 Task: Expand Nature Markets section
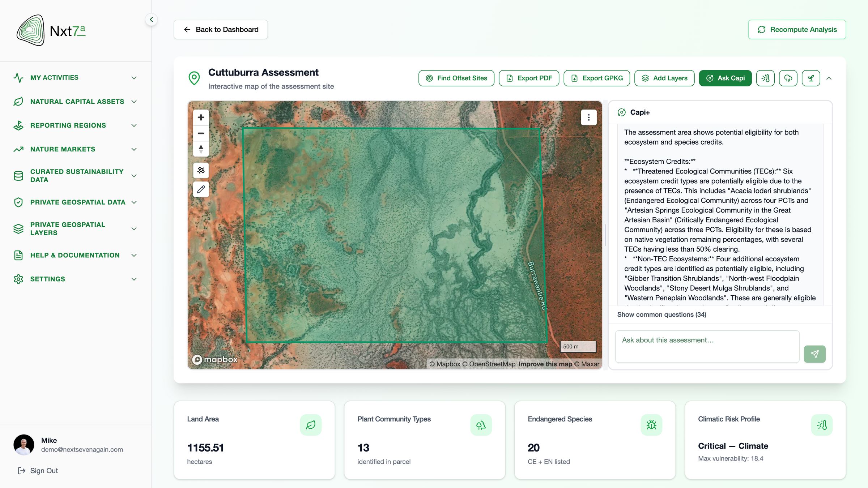pyautogui.click(x=75, y=149)
